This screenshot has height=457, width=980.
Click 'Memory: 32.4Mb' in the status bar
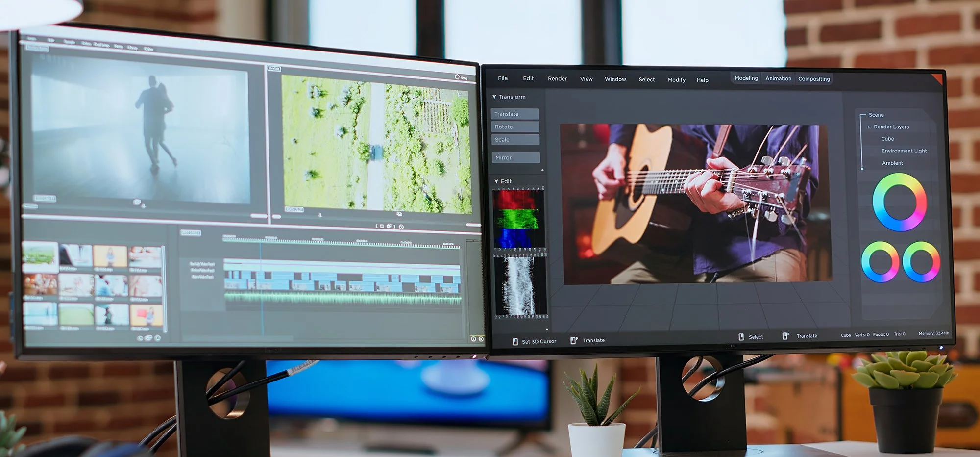[x=933, y=333]
